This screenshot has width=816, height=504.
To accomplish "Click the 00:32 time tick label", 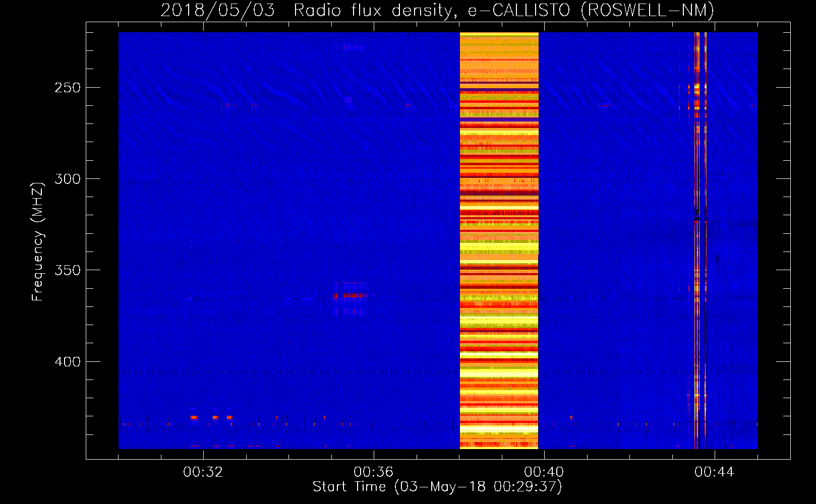I will tap(203, 472).
